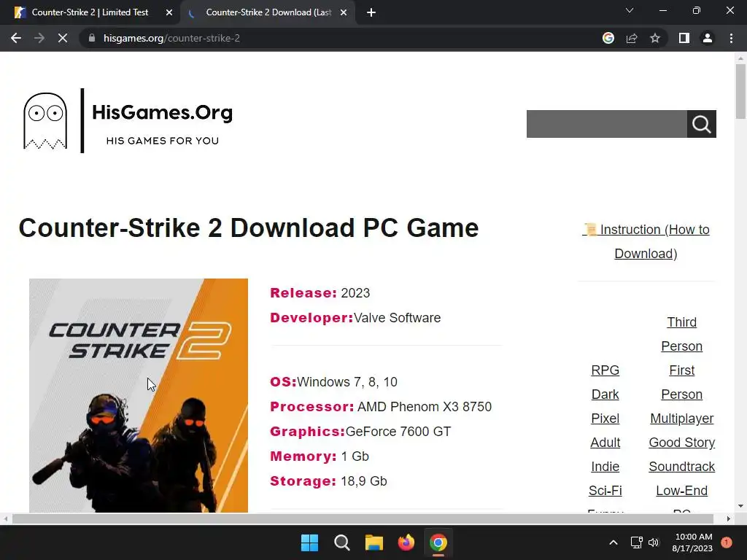Open the Third Person category link
This screenshot has height=560, width=747.
[x=682, y=334]
